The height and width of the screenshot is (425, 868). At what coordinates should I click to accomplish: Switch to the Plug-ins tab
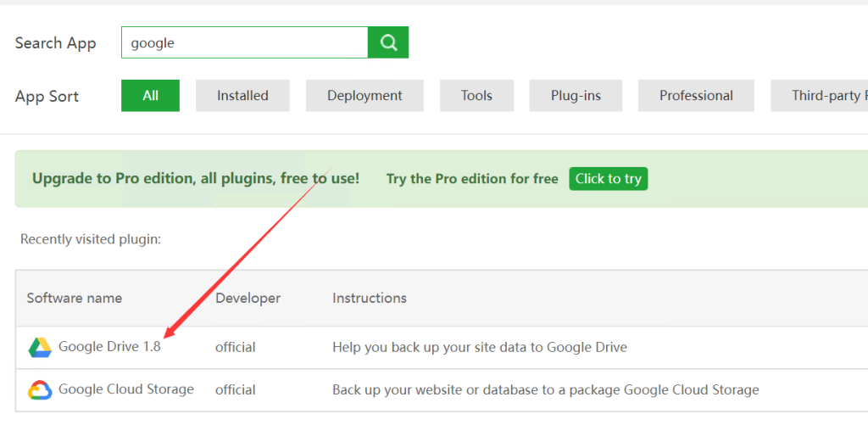coord(576,96)
